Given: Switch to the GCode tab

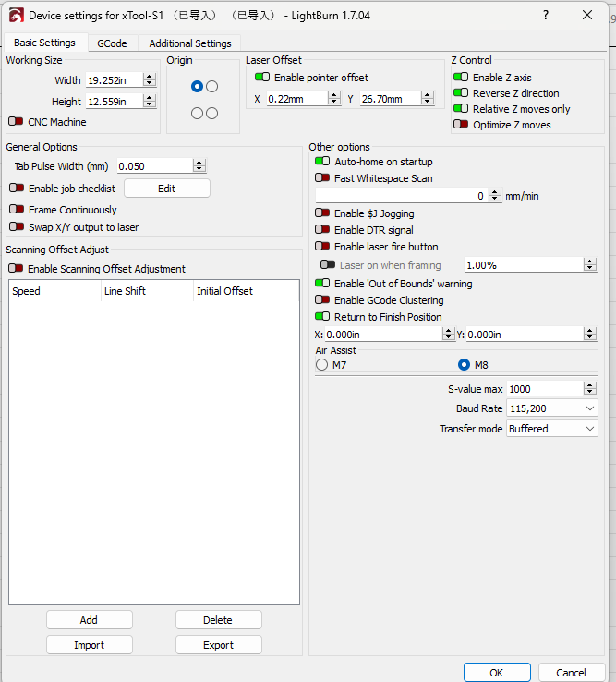Looking at the screenshot, I should 112,43.
